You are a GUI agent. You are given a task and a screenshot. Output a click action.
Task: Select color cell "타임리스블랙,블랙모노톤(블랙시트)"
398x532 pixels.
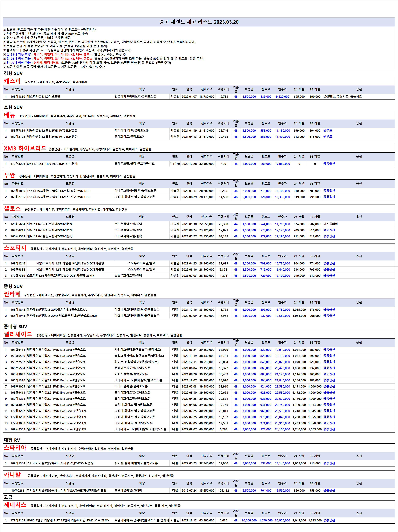pos(138,350)
